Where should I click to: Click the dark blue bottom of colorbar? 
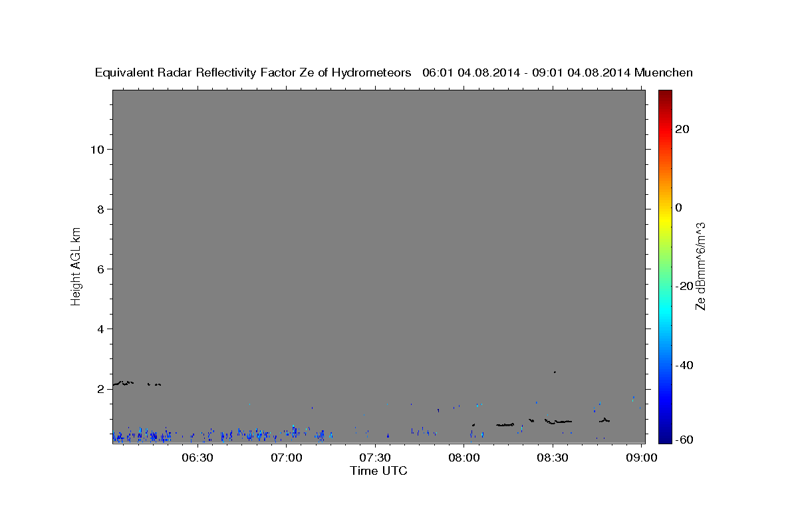(x=664, y=438)
